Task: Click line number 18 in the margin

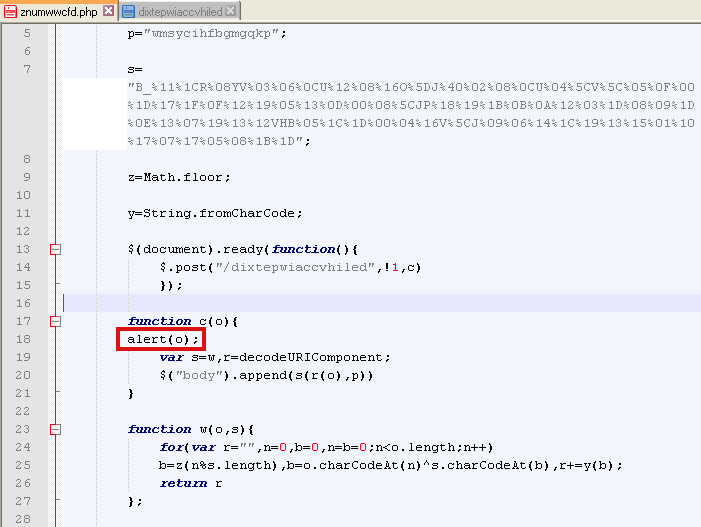Action: click(23, 340)
